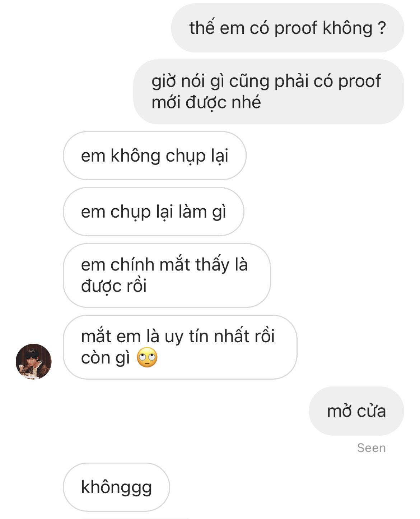The image size is (420, 519).
Task: Click 'mới được nhé' in the second sent message
Action: click(x=206, y=103)
